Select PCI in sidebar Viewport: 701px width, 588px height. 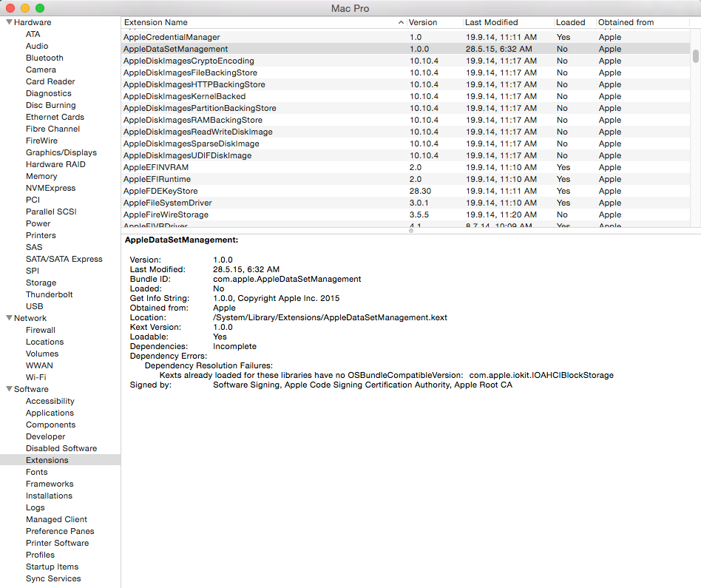click(33, 200)
